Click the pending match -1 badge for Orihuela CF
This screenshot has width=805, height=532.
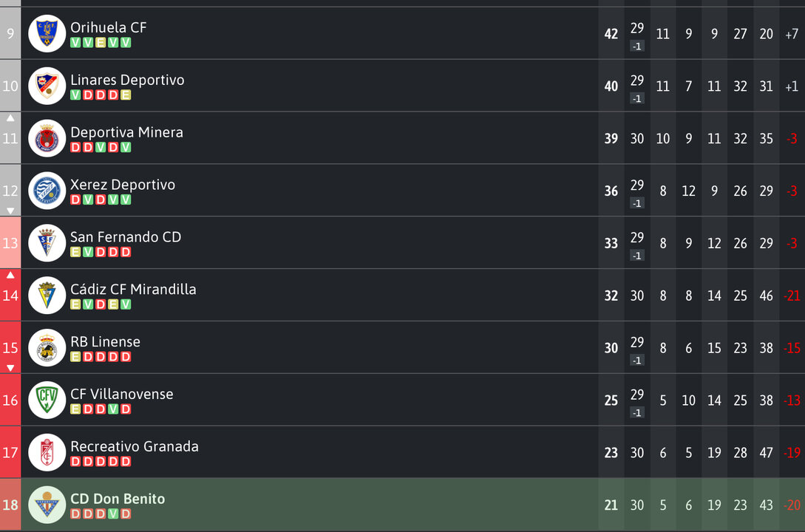[636, 46]
